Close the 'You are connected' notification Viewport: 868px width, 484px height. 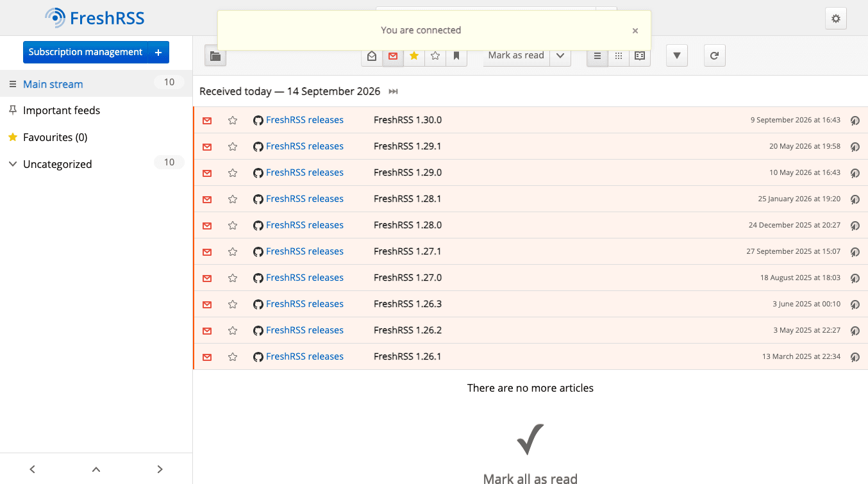point(635,30)
